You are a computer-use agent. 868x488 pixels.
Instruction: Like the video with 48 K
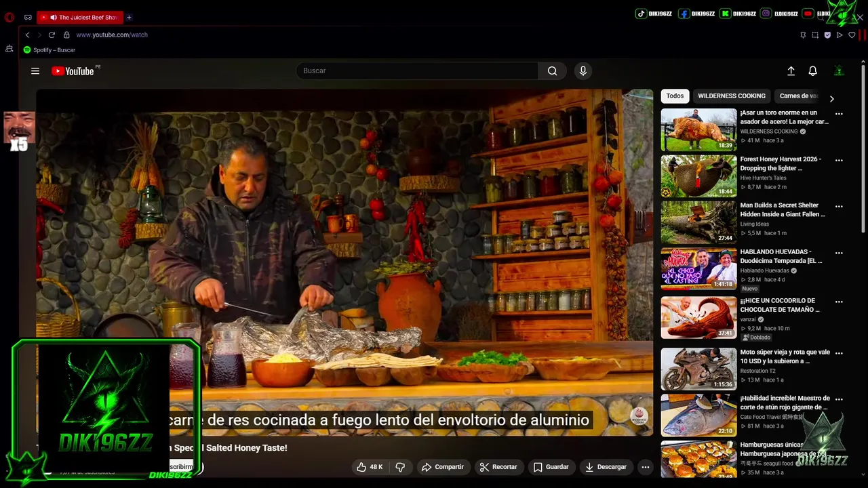[370, 467]
